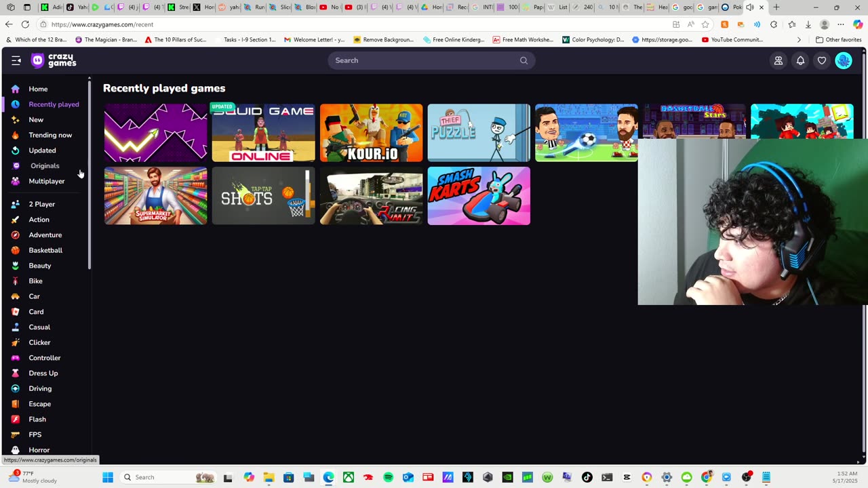Click the Escape category icon
The width and height of the screenshot is (868, 488).
[x=15, y=404]
